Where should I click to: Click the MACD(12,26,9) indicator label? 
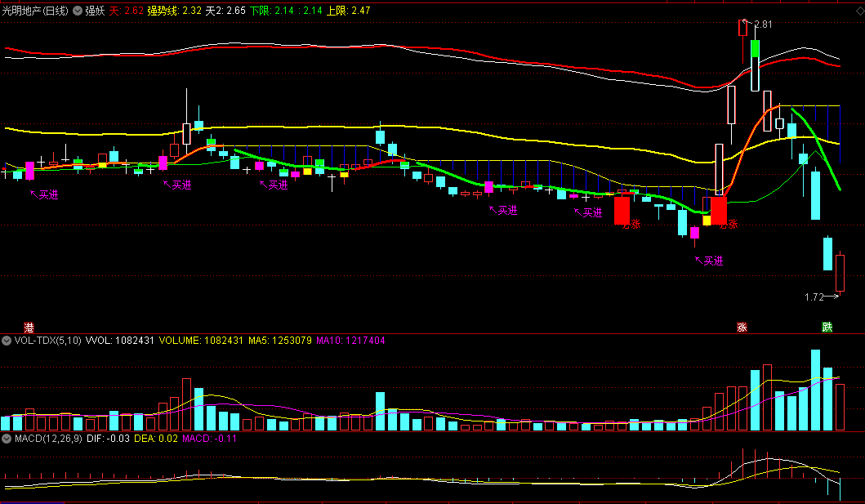tap(48, 439)
